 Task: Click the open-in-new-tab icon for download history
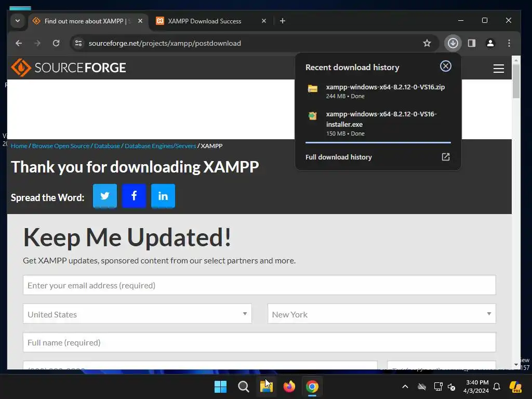(x=445, y=157)
